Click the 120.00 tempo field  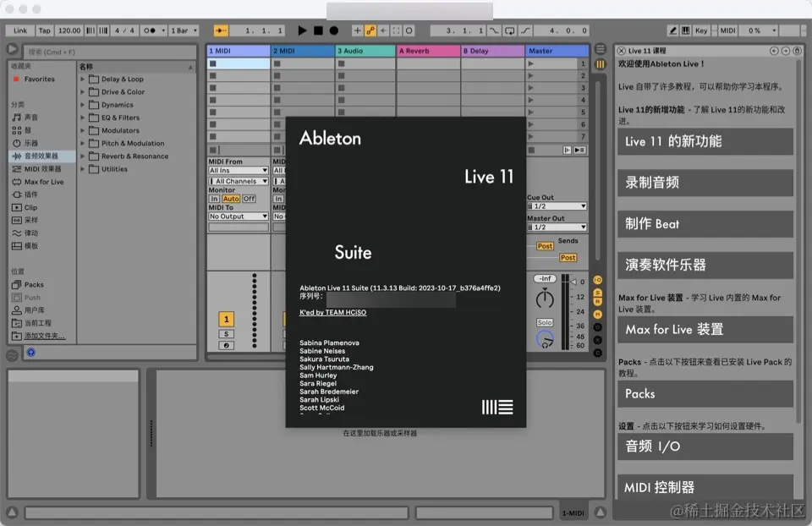pyautogui.click(x=69, y=30)
